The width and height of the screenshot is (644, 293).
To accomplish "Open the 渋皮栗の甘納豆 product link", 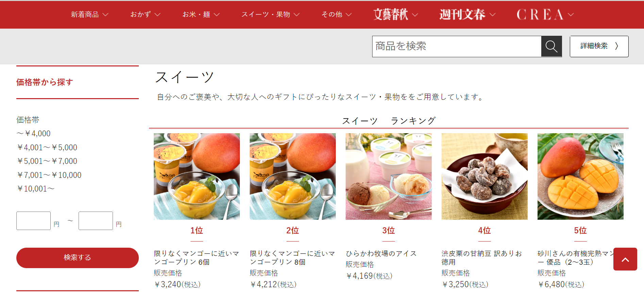I will click(x=481, y=258).
